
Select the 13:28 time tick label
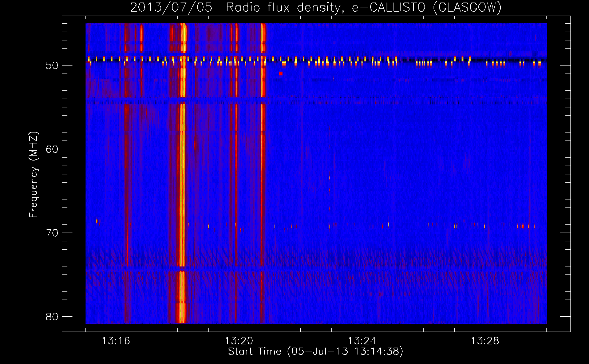click(485, 341)
